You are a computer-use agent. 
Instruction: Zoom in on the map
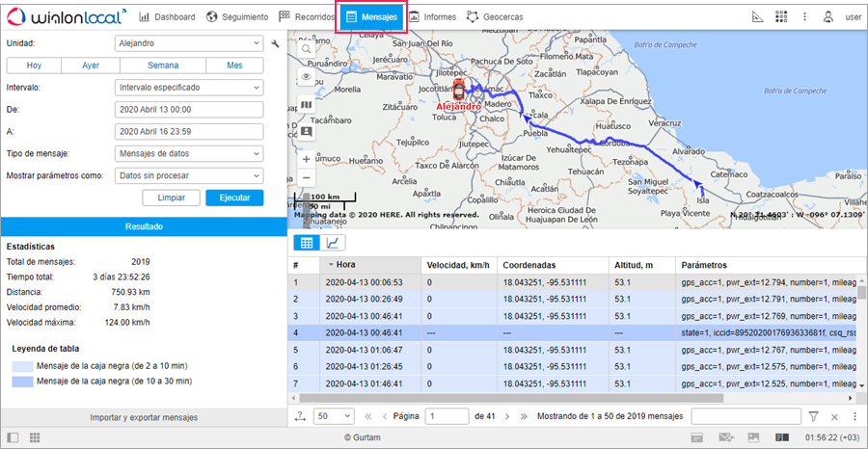point(306,159)
